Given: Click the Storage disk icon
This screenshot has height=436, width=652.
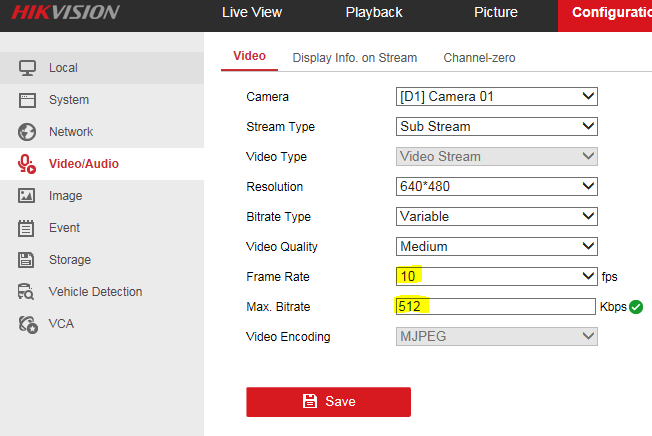Looking at the screenshot, I should click(x=28, y=260).
